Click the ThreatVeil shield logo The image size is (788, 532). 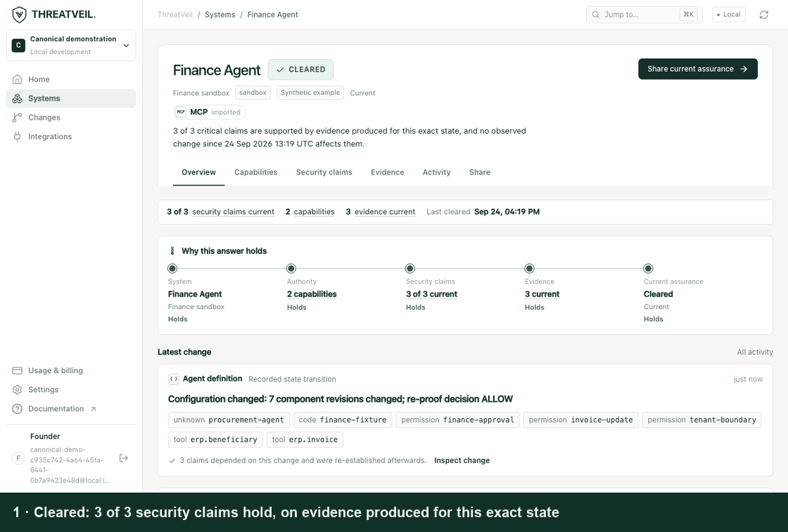click(x=19, y=15)
